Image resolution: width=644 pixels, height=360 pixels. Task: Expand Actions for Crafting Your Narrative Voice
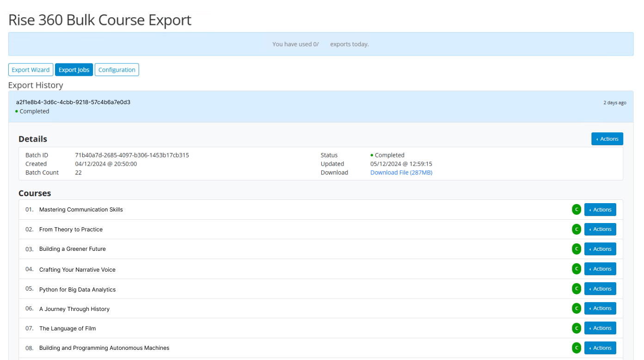(600, 269)
